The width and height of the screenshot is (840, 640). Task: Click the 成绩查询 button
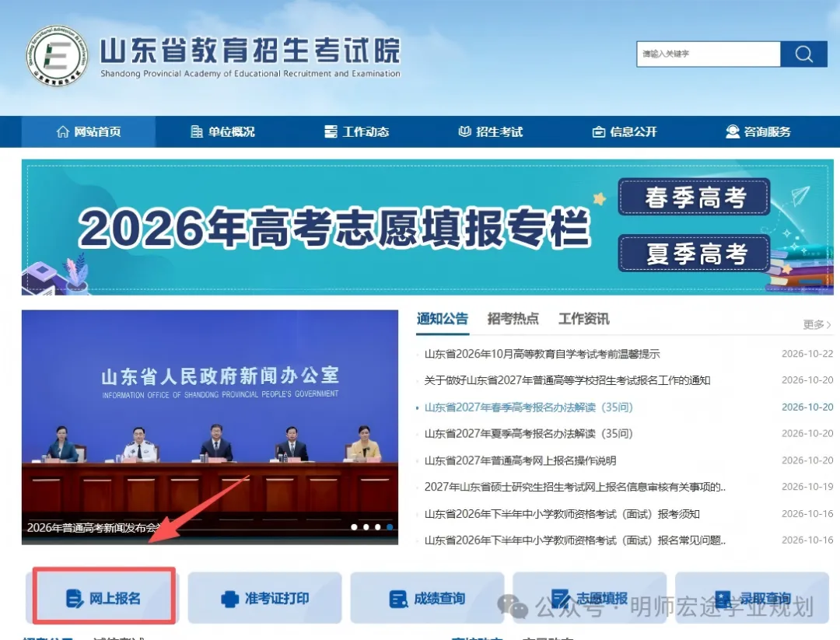(428, 598)
